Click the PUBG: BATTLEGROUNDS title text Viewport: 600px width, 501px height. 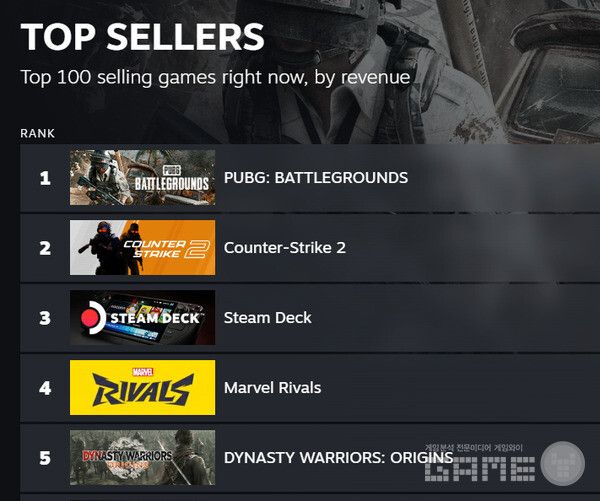point(316,178)
